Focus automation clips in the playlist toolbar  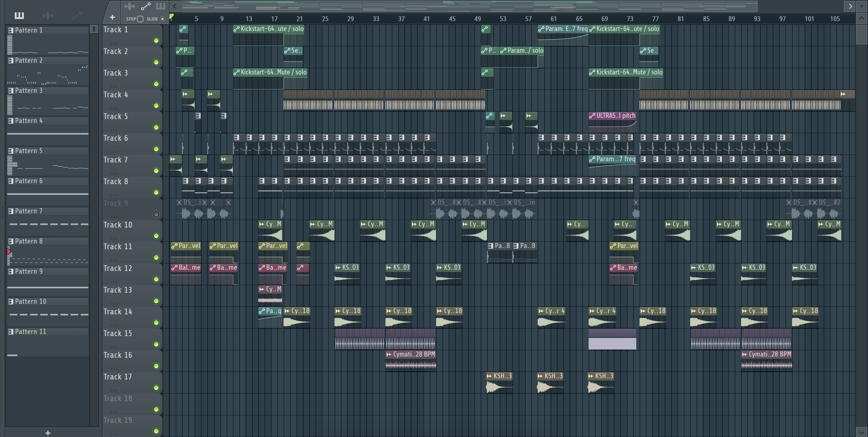pos(146,6)
